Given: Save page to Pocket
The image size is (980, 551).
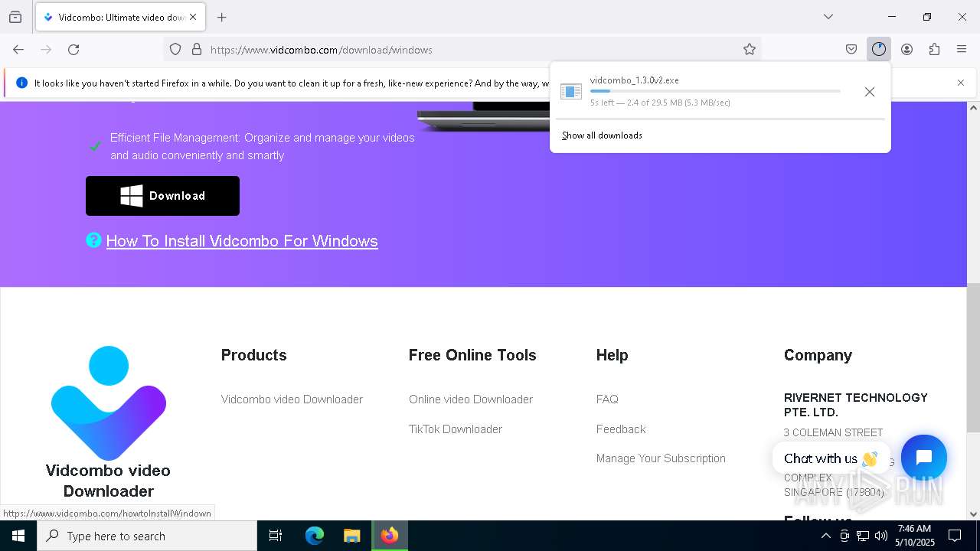Looking at the screenshot, I should click(x=851, y=50).
